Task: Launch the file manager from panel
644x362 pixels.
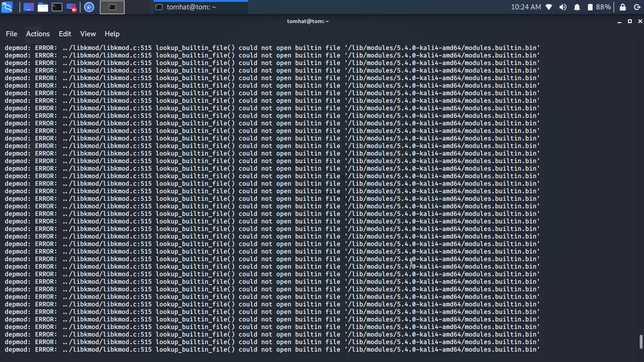Action: tap(43, 7)
